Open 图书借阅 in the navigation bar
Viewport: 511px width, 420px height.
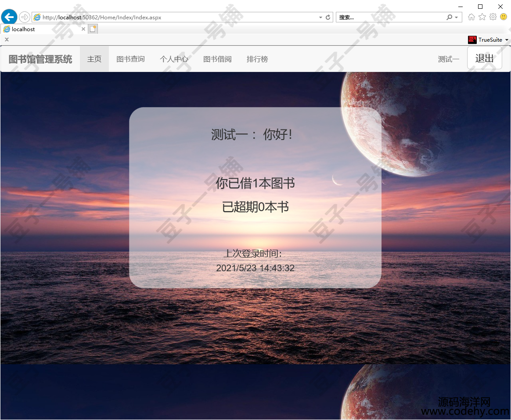[x=217, y=59]
